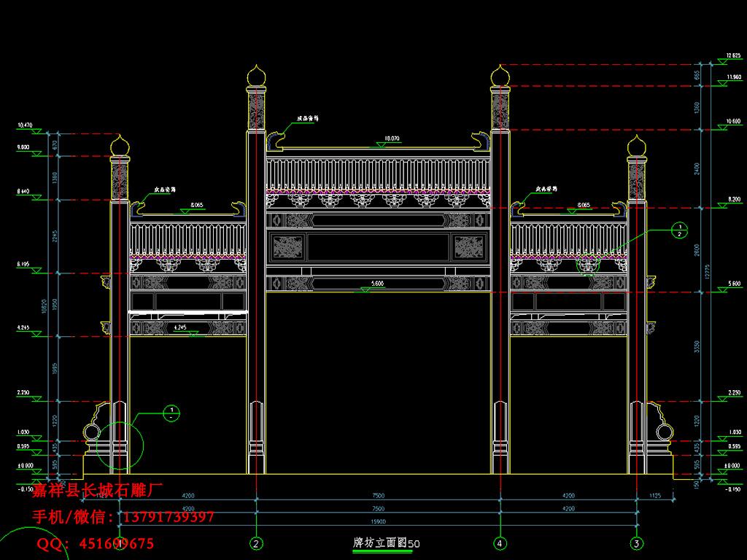Image resolution: width=747 pixels, height=560 pixels.
Task: Click the 12.625 elevation marker
Action: (733, 55)
